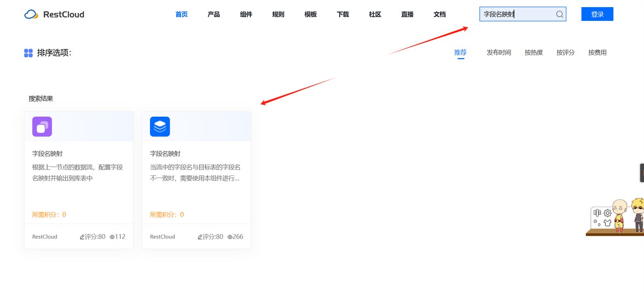Click the 中 language icon in floating widget
The height and width of the screenshot is (296, 644).
click(597, 213)
